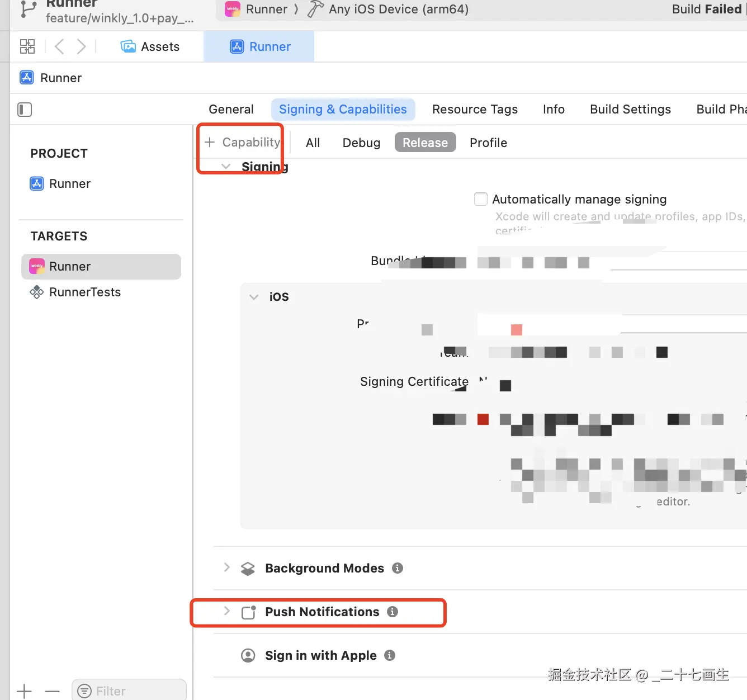Collapse the iOS signing group
The width and height of the screenshot is (747, 700).
[254, 297]
